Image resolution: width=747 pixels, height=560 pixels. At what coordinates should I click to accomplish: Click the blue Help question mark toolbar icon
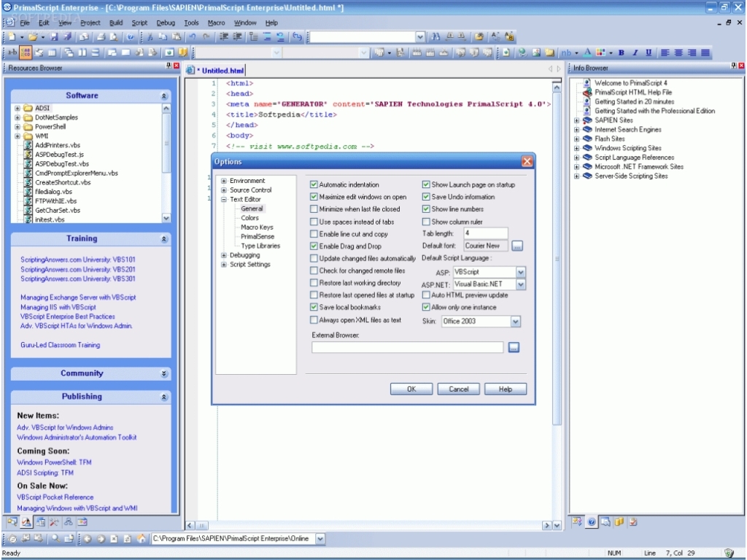[x=130, y=36]
